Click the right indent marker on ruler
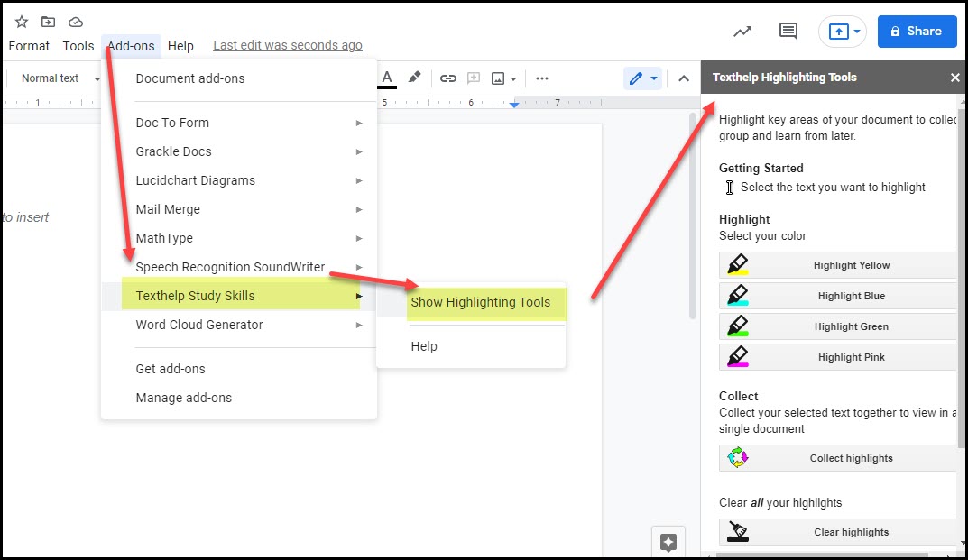Viewport: 968px width, 560px height. tap(514, 105)
